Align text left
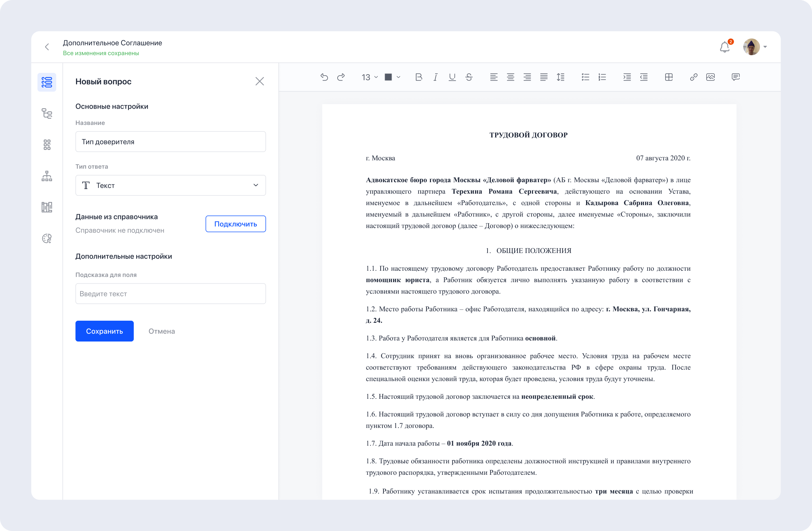 (x=493, y=77)
